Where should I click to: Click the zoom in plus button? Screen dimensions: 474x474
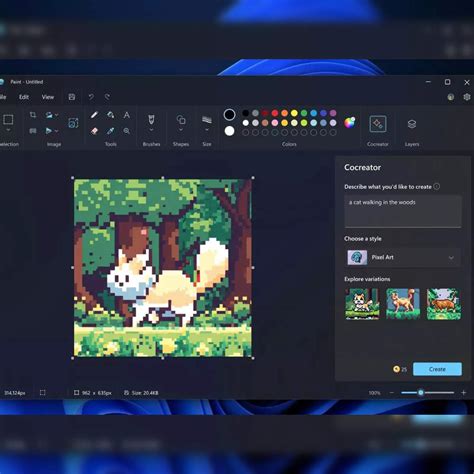pos(464,393)
